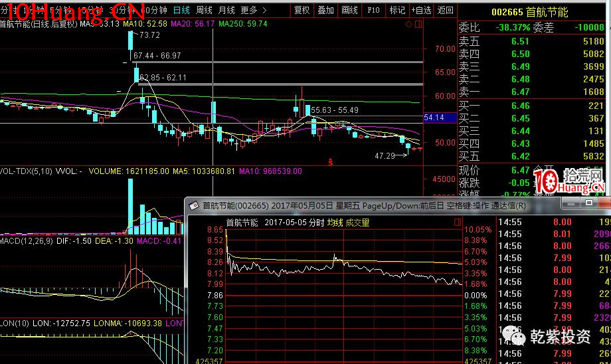The height and width of the screenshot is (364, 611).
Task: Click the 67.44 - 66.97 gap label
Action: 157,56
